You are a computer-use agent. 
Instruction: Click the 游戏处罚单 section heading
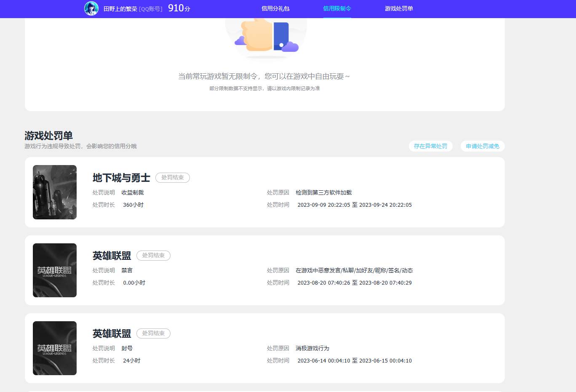[x=49, y=136]
